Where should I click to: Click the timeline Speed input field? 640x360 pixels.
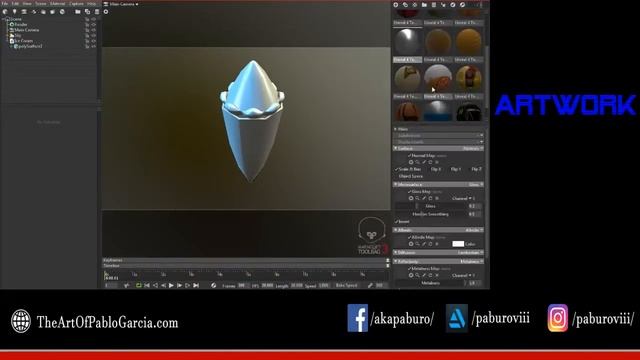click(324, 286)
